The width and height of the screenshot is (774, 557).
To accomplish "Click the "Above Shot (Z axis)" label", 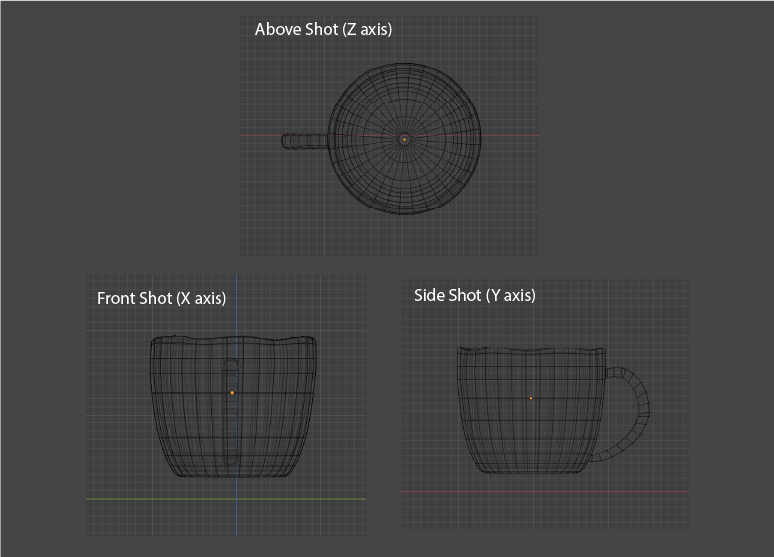I will [x=323, y=29].
